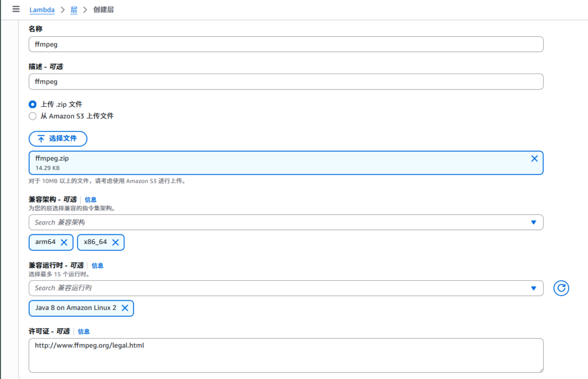
Task: Open 信息 link next to 许可证
Action: [84, 331]
